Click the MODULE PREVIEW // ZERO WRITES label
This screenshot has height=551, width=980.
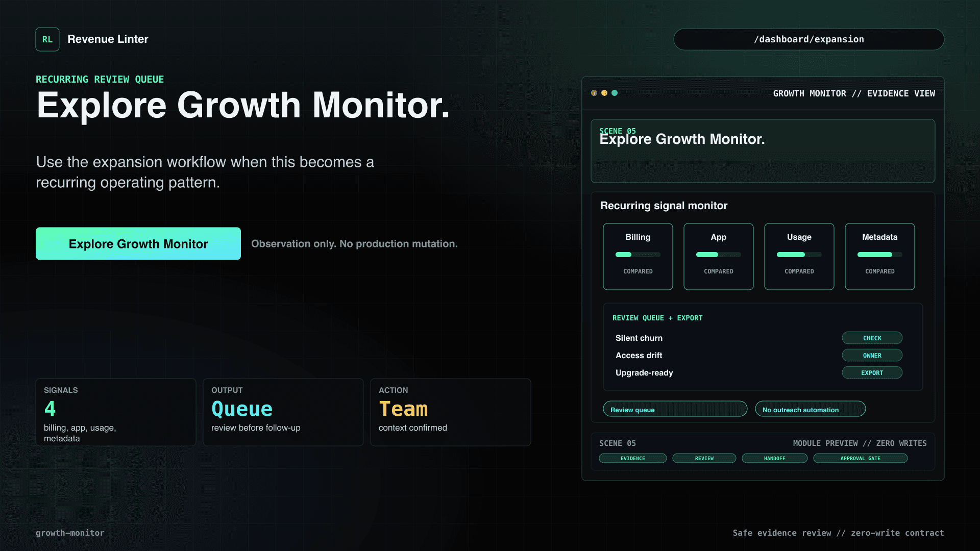(x=860, y=443)
